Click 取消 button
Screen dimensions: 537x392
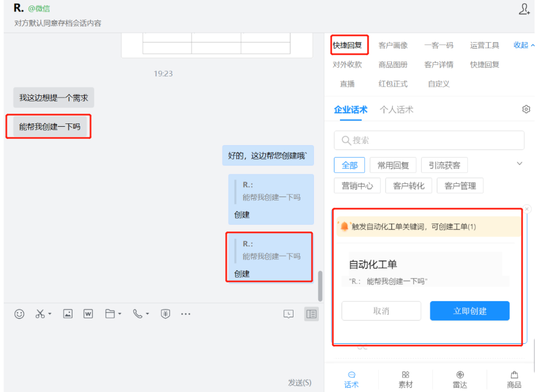tap(381, 311)
